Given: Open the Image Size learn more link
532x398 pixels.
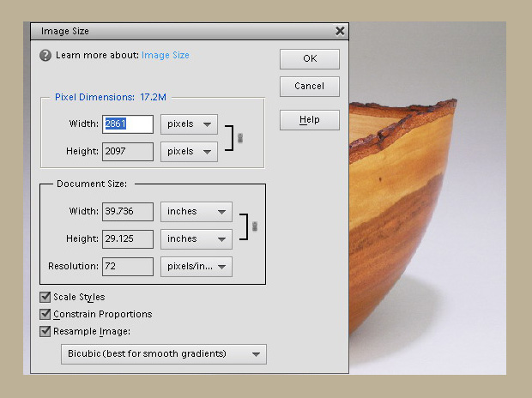Looking at the screenshot, I should pyautogui.click(x=165, y=55).
